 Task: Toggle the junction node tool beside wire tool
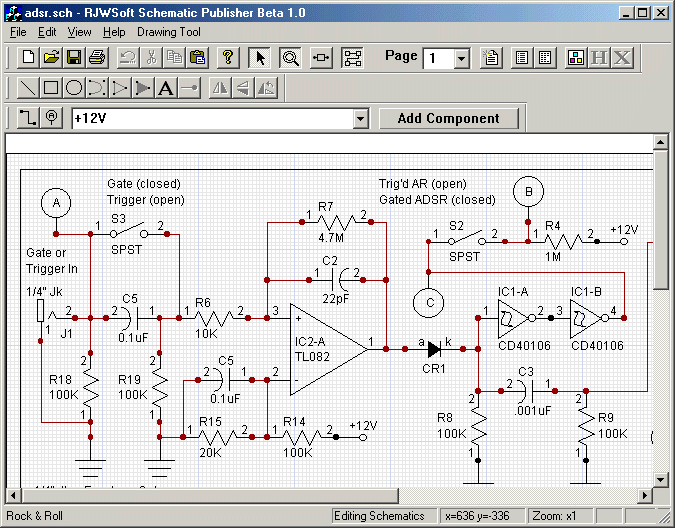(x=52, y=119)
